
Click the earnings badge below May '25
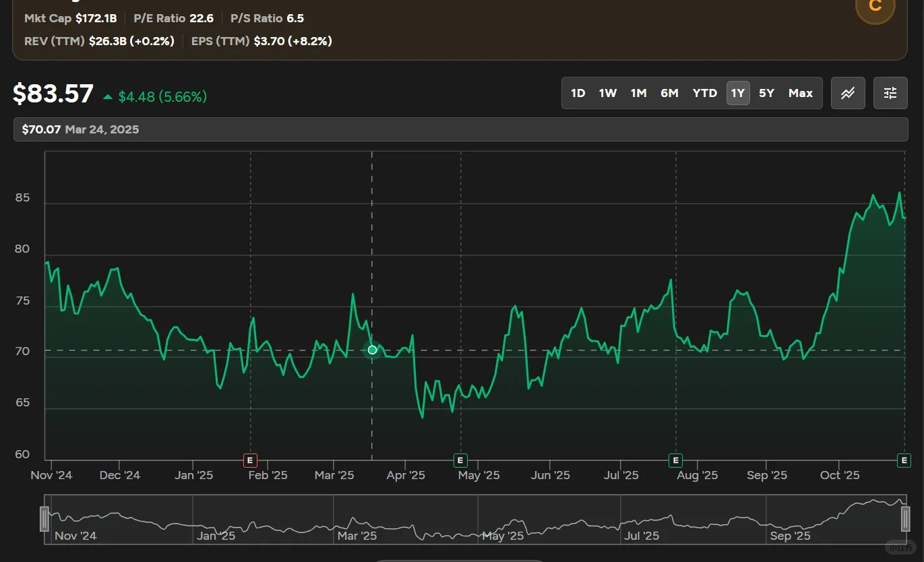460,460
